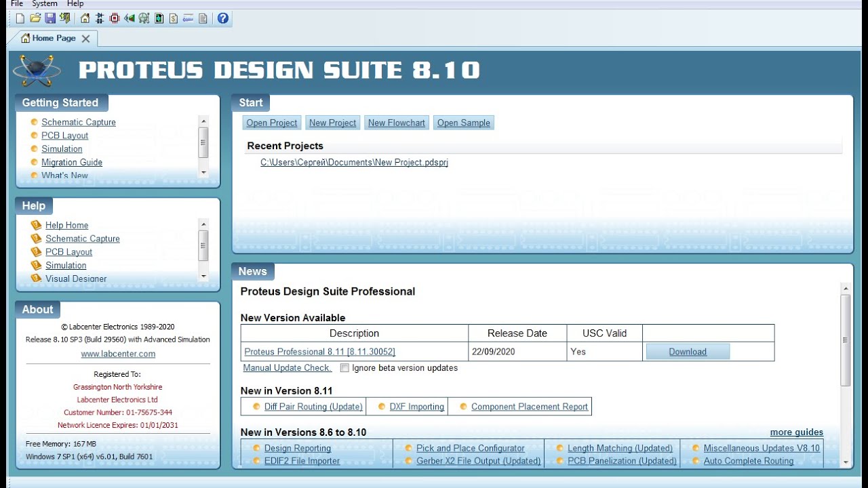Open Miscellaneous Updates V8.10 guide
The width and height of the screenshot is (868, 488).
pyautogui.click(x=762, y=448)
